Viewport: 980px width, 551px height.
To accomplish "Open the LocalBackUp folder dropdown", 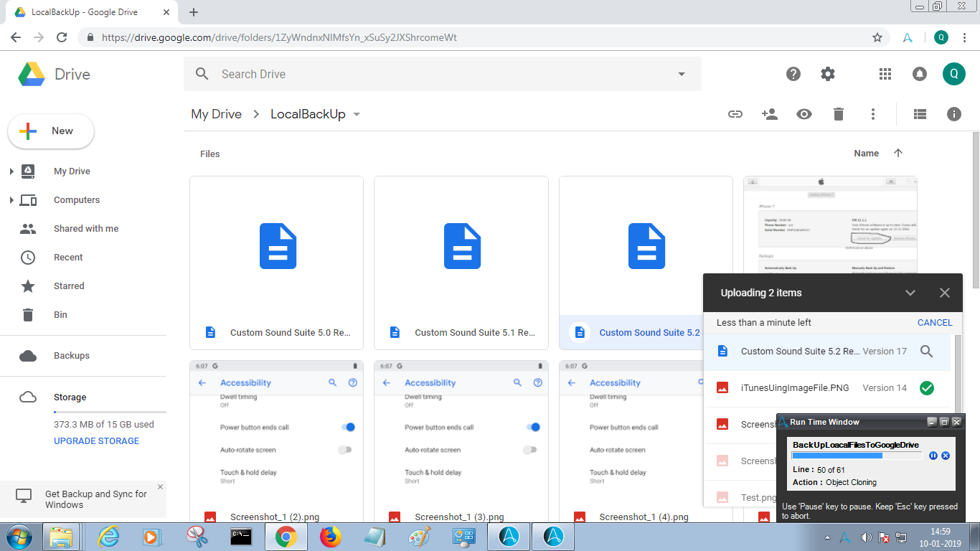I will (x=357, y=115).
